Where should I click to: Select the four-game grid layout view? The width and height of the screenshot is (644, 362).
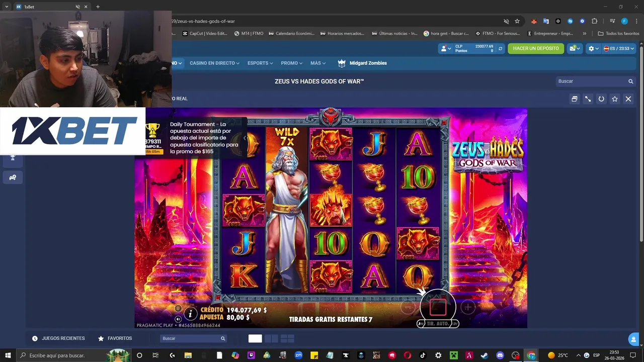pyautogui.click(x=287, y=338)
